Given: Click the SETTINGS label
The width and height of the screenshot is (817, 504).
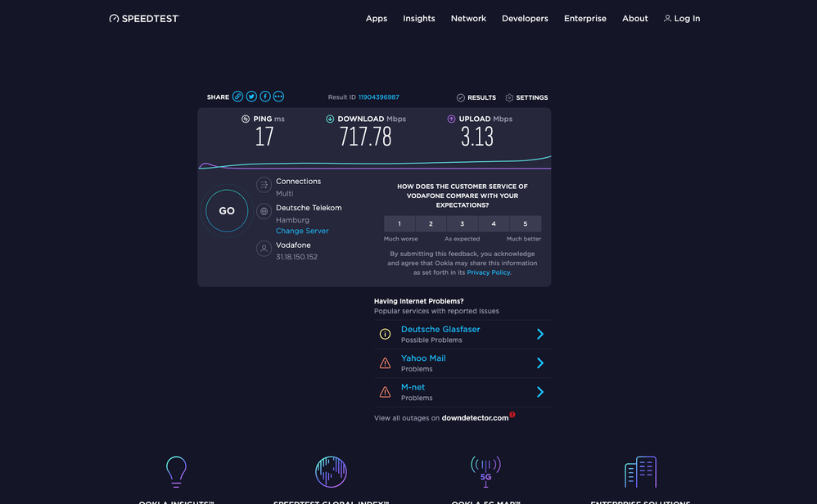Looking at the screenshot, I should pos(532,97).
